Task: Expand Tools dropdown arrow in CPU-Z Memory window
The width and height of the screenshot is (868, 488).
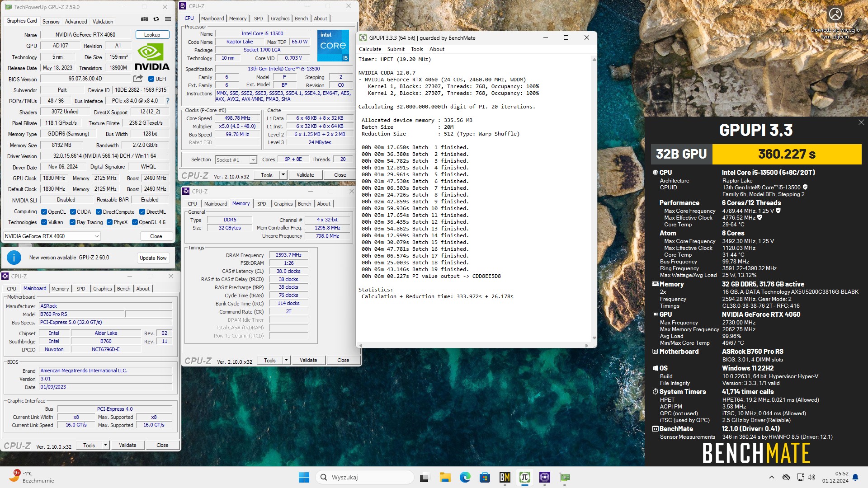Action: tap(286, 360)
